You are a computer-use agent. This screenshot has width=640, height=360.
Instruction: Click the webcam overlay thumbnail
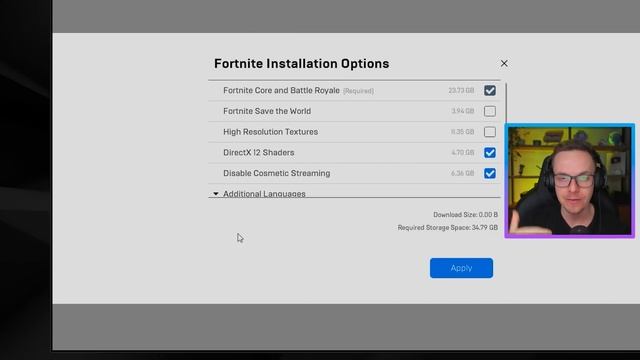tap(570, 181)
